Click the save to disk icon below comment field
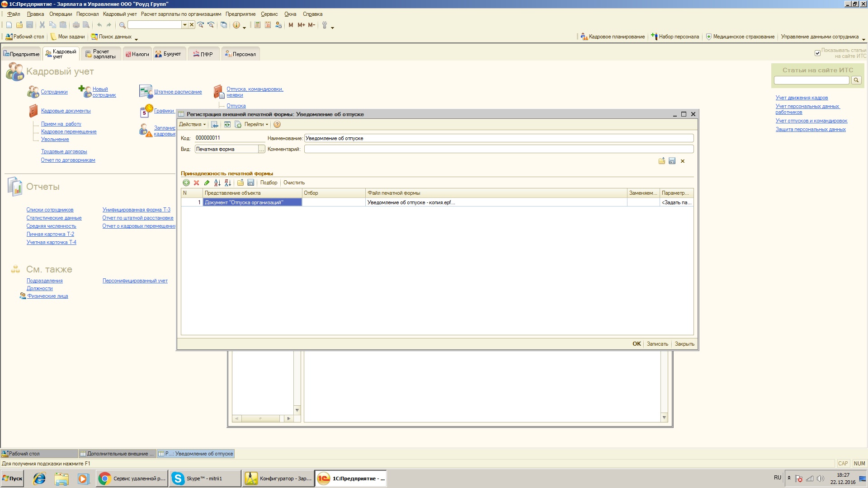Viewport: 868px width, 488px height. point(672,161)
